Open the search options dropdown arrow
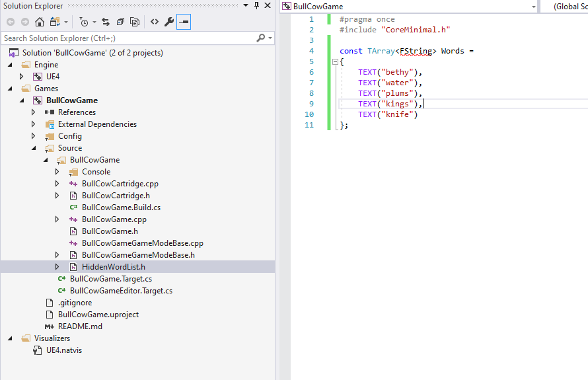This screenshot has height=380, width=588. pyautogui.click(x=270, y=38)
